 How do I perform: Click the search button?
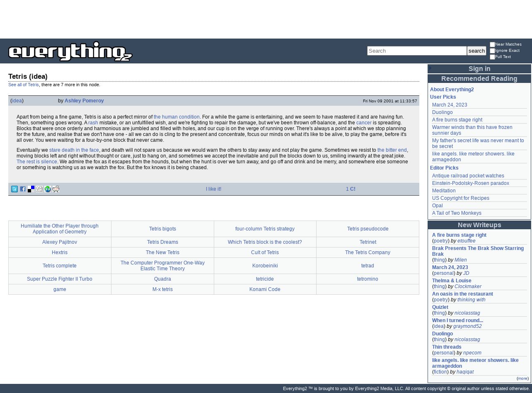tap(476, 51)
